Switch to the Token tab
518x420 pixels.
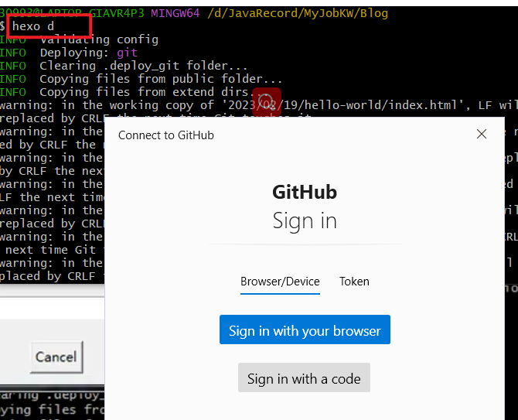(x=354, y=282)
